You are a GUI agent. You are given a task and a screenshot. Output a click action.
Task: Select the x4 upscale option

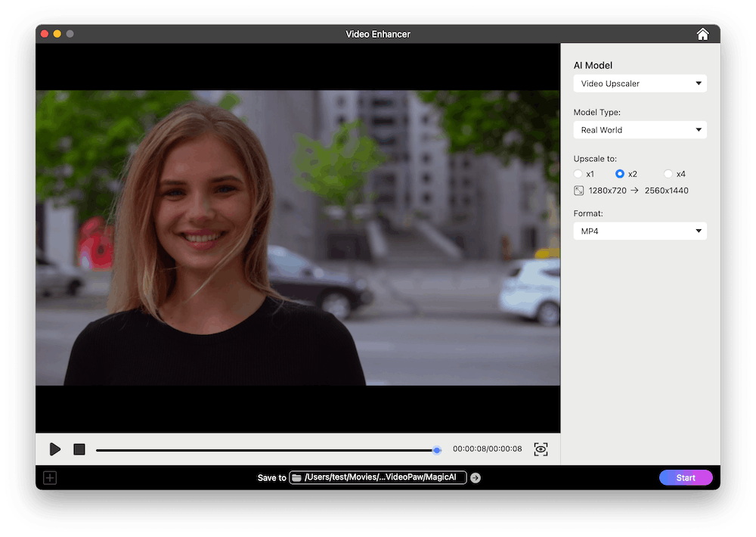[668, 174]
